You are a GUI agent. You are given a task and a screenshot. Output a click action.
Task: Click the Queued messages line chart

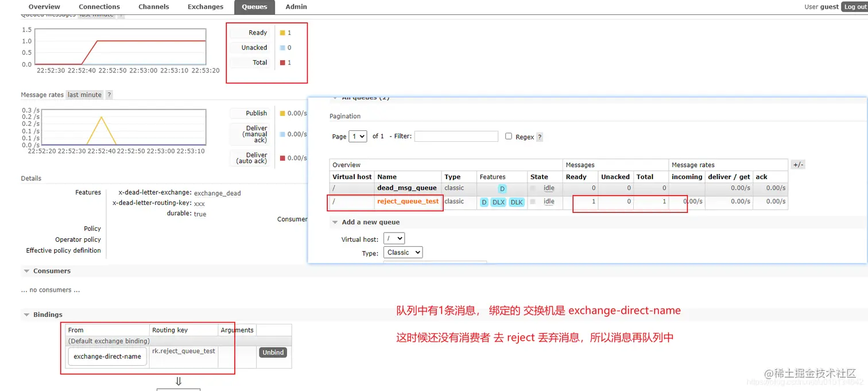pyautogui.click(x=121, y=47)
